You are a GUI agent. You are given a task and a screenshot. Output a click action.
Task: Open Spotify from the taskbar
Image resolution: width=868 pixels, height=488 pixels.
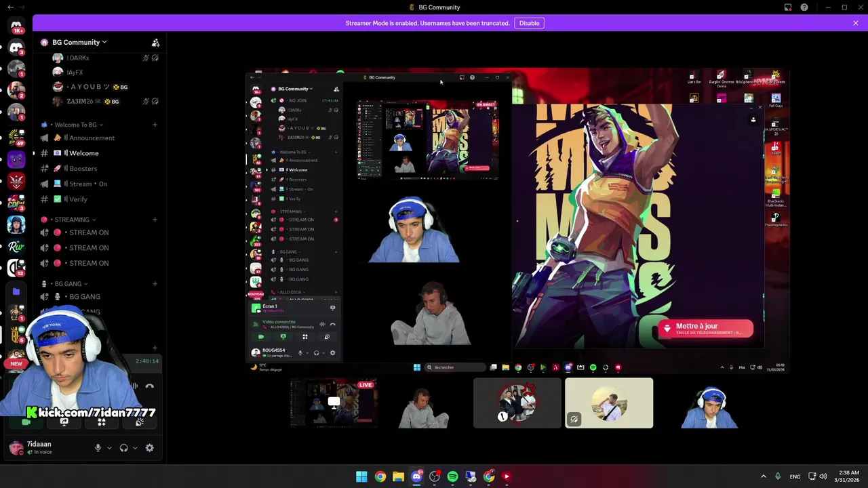coord(452,476)
